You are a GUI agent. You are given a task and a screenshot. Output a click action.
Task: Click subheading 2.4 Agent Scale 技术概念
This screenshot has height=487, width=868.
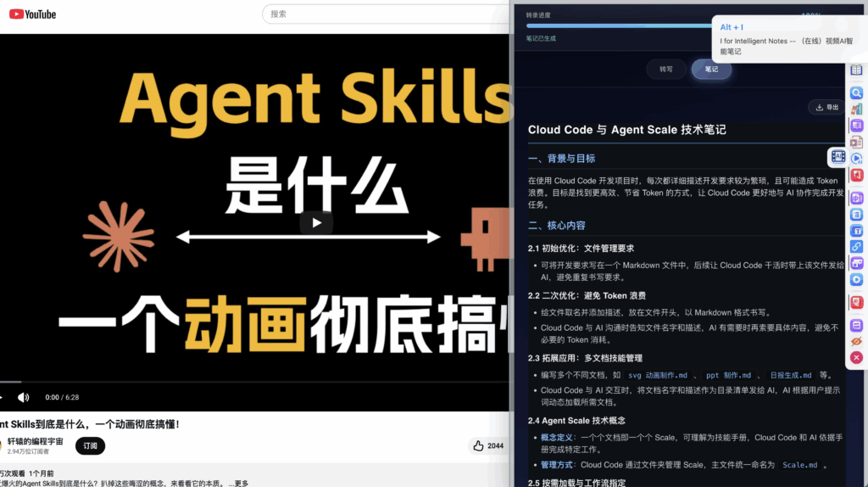(x=576, y=421)
